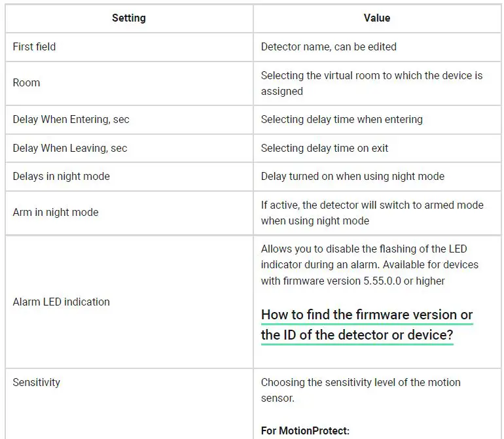This screenshot has height=439, width=504.
Task: Click the 'the ID of the detector' link line
Action: (357, 335)
